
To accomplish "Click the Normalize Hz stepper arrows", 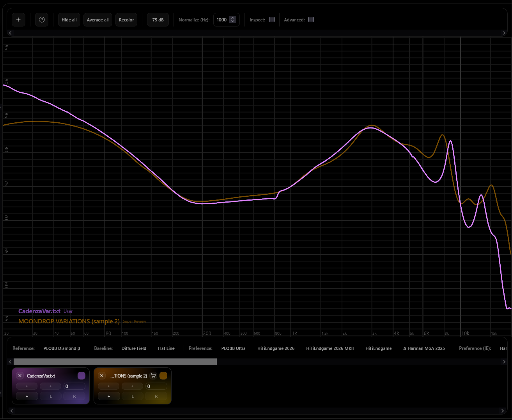I will click(233, 20).
